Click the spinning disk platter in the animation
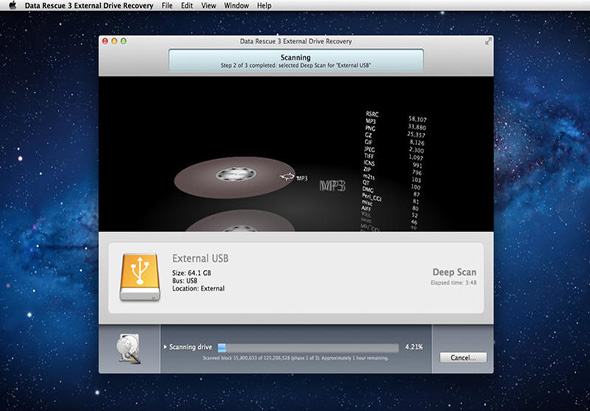 pos(235,177)
